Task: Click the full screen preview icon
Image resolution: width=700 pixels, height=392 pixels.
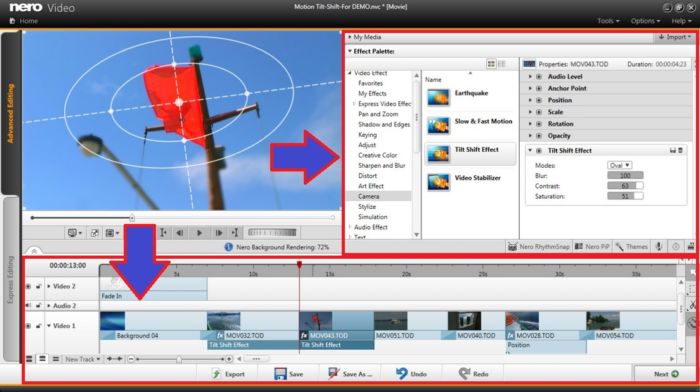Action: tap(95, 233)
